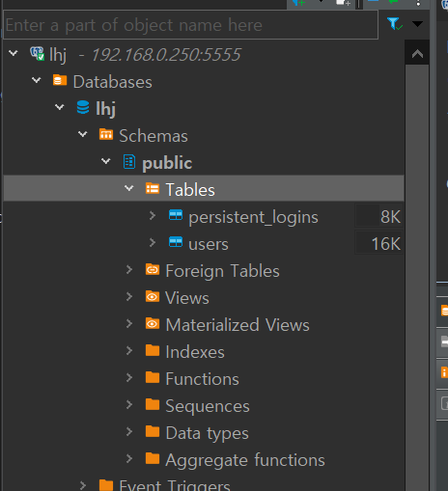Click the Sequences folder icon

pos(153,404)
